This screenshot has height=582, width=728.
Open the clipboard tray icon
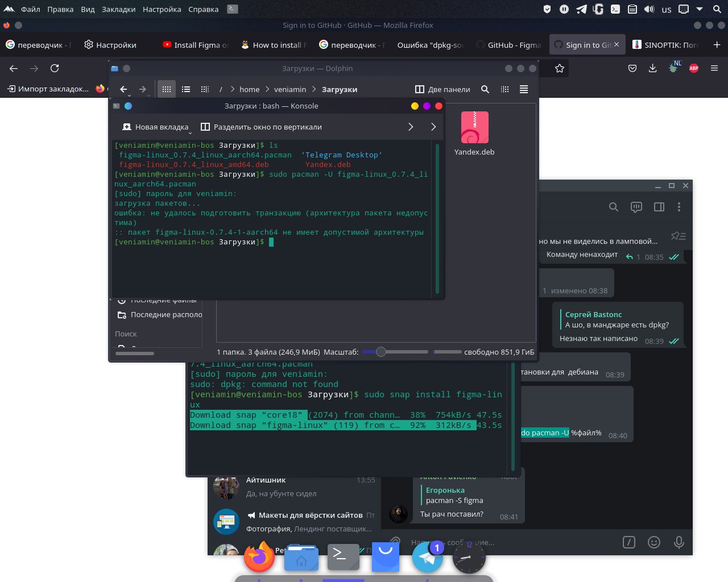(632, 9)
